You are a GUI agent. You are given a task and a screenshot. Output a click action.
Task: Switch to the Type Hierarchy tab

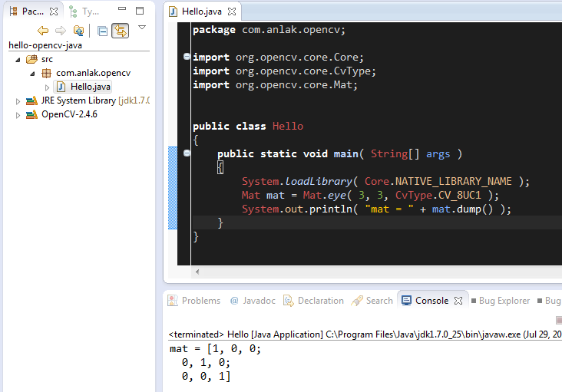coord(84,12)
